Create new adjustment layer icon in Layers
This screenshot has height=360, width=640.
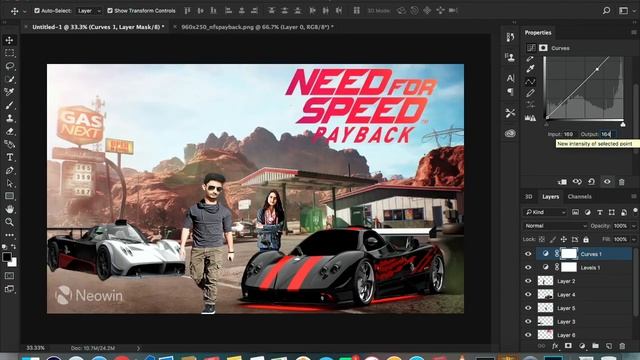click(x=582, y=346)
